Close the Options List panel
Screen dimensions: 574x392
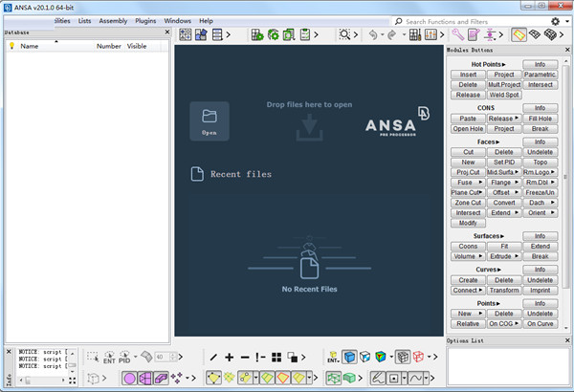(567, 340)
